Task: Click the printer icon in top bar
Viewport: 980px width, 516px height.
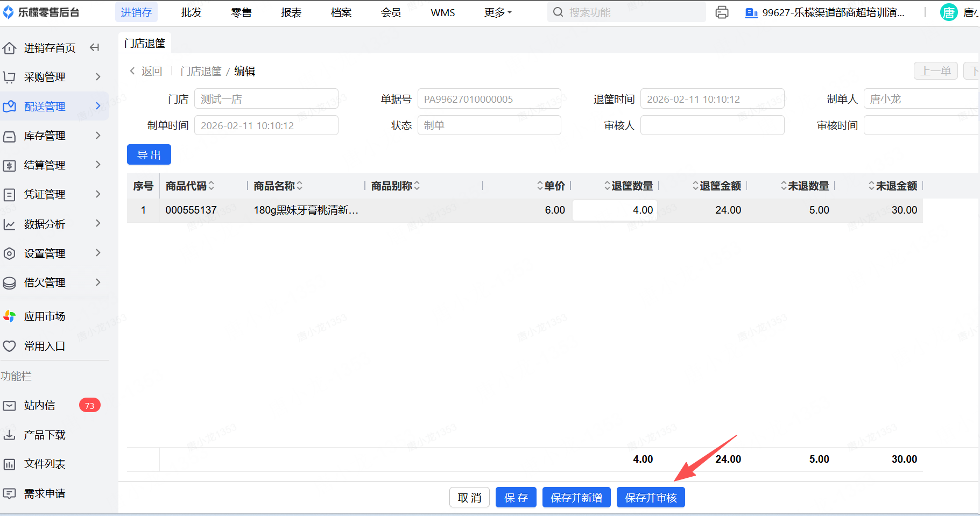Action: click(x=722, y=12)
